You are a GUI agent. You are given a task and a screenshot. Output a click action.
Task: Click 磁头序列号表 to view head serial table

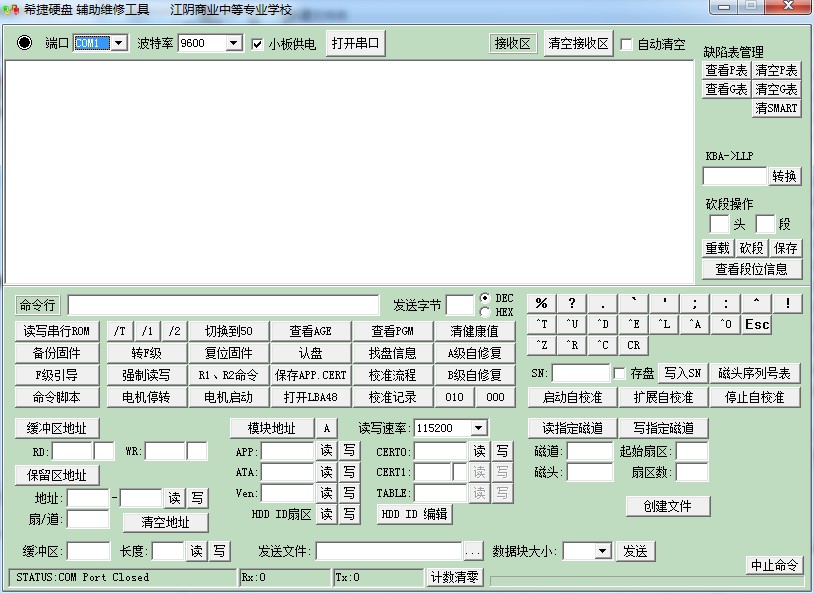pos(755,374)
